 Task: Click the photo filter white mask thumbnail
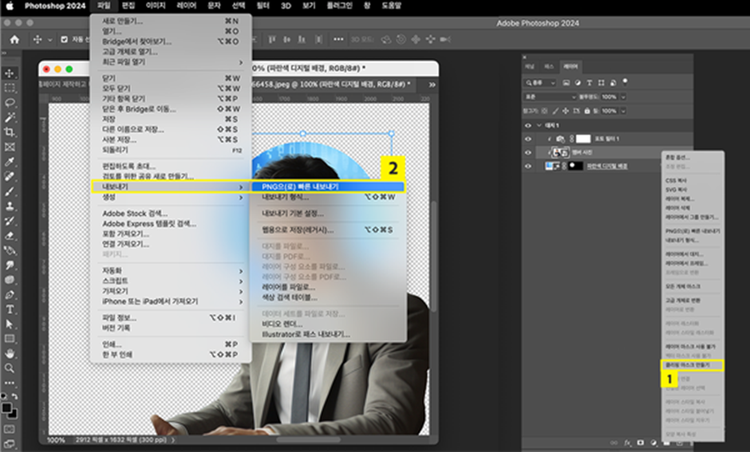pos(583,139)
